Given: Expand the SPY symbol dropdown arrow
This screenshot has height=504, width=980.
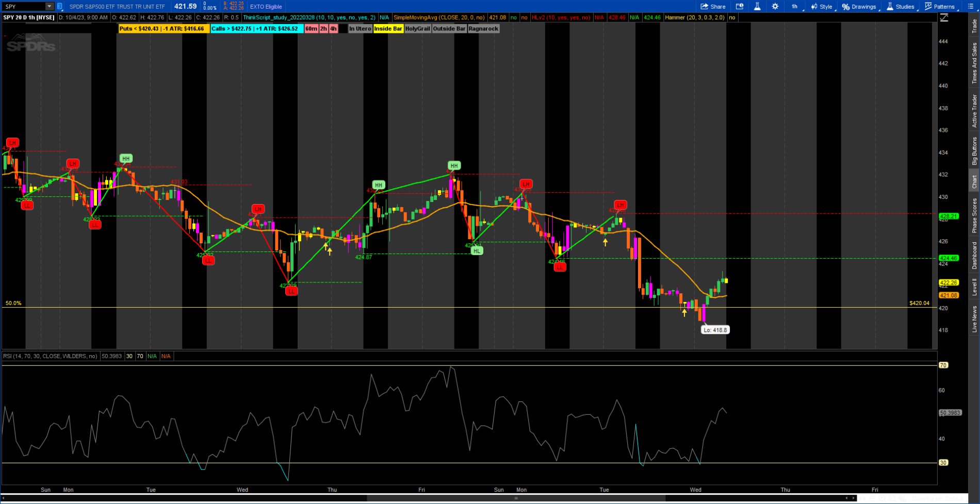Looking at the screenshot, I should point(49,7).
